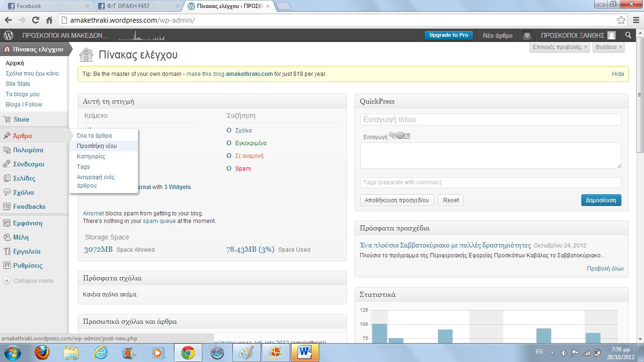Image resolution: width=644 pixels, height=362 pixels.
Task: Click the Upgrade to Pro button
Action: pyautogui.click(x=448, y=35)
